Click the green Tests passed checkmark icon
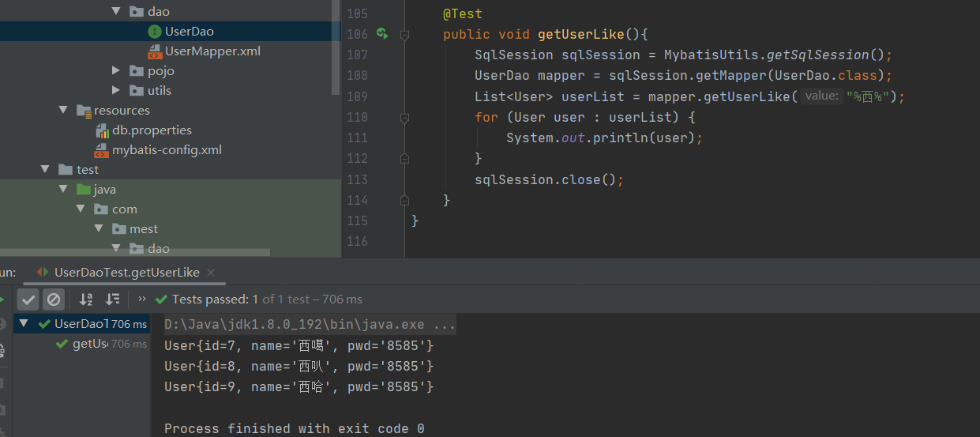 (161, 299)
